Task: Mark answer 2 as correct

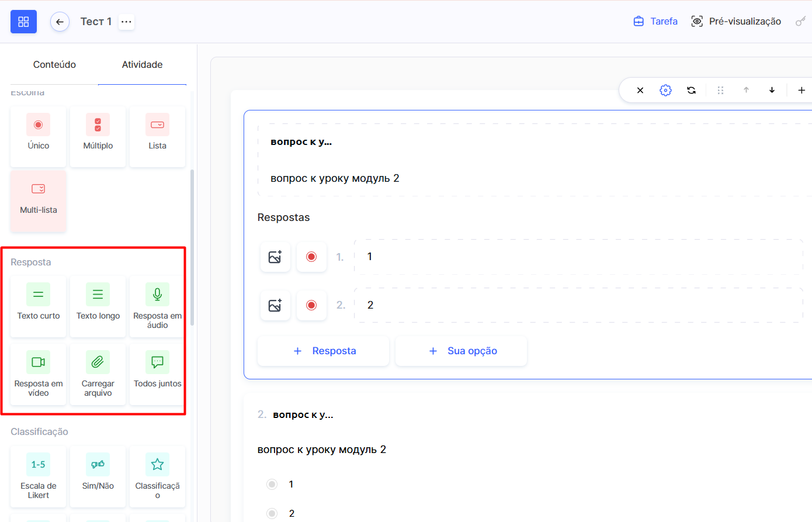Action: [311, 305]
